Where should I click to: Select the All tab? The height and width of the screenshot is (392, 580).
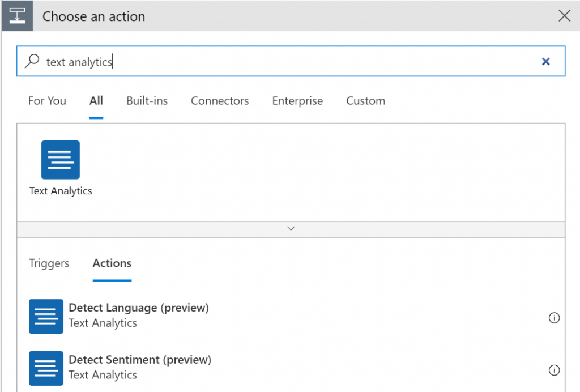(x=96, y=101)
